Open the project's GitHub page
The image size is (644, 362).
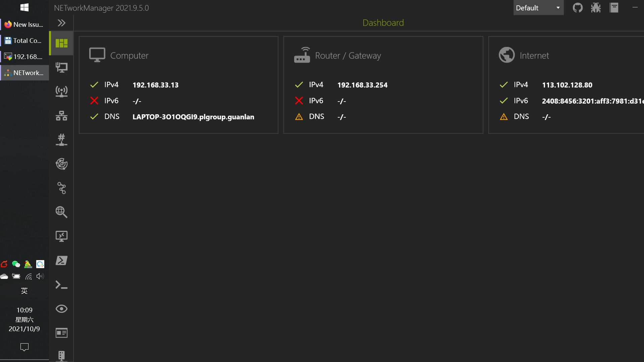578,7
